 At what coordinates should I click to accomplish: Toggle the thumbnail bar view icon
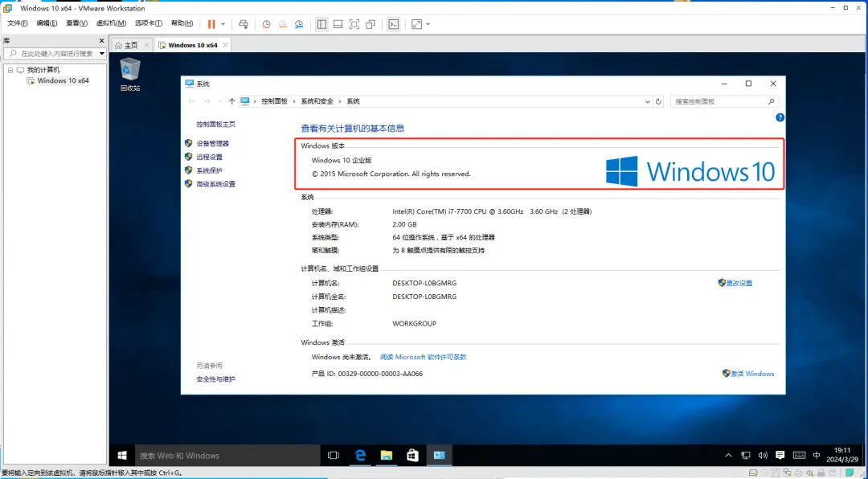[x=338, y=24]
